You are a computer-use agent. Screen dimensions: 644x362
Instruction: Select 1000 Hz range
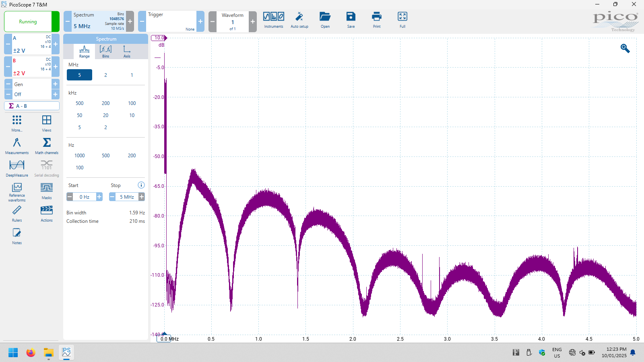(79, 155)
